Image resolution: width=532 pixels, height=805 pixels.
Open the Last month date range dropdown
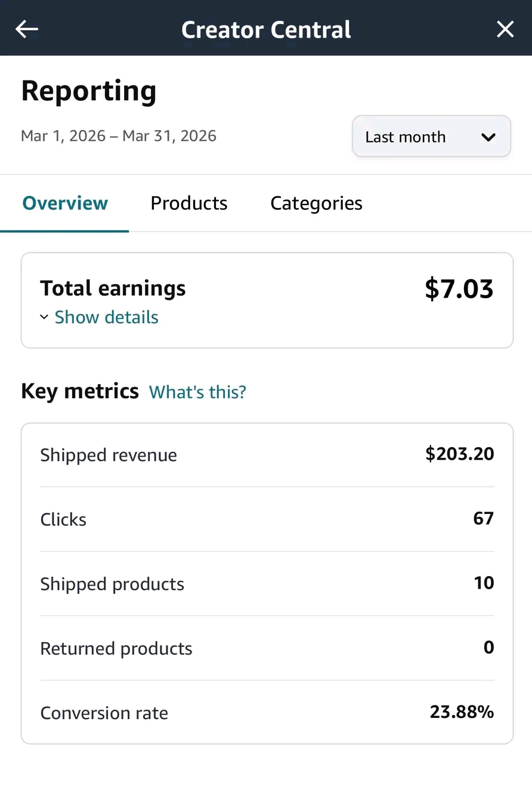[431, 137]
